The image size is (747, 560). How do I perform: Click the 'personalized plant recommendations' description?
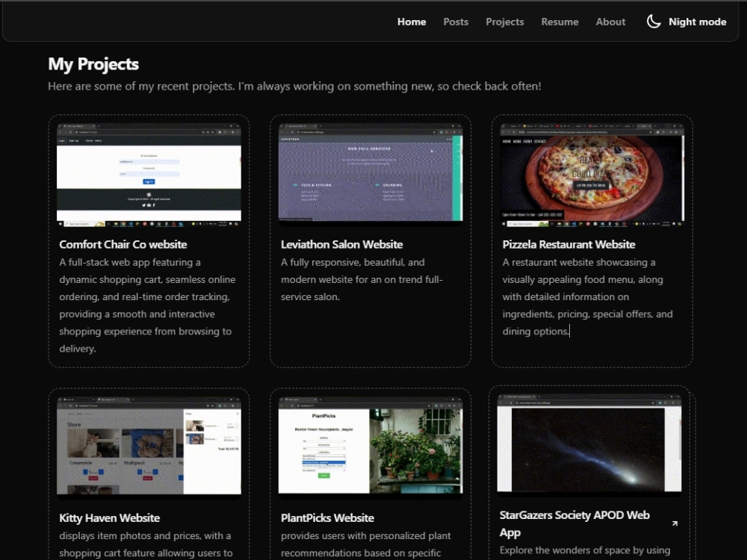point(365,544)
